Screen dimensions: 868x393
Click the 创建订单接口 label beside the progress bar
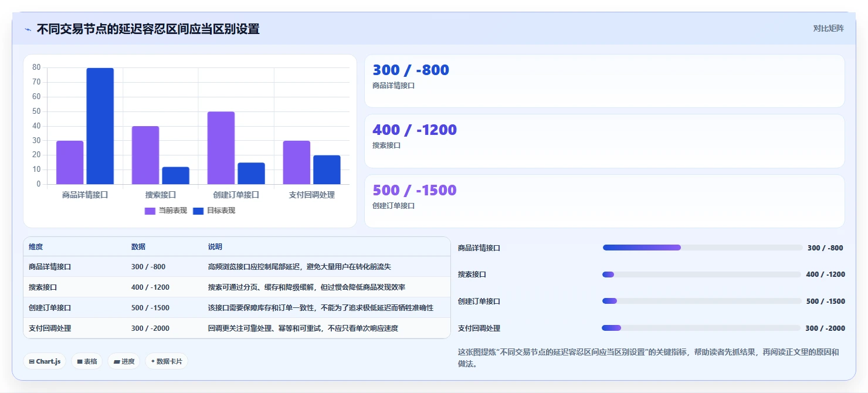tap(479, 301)
